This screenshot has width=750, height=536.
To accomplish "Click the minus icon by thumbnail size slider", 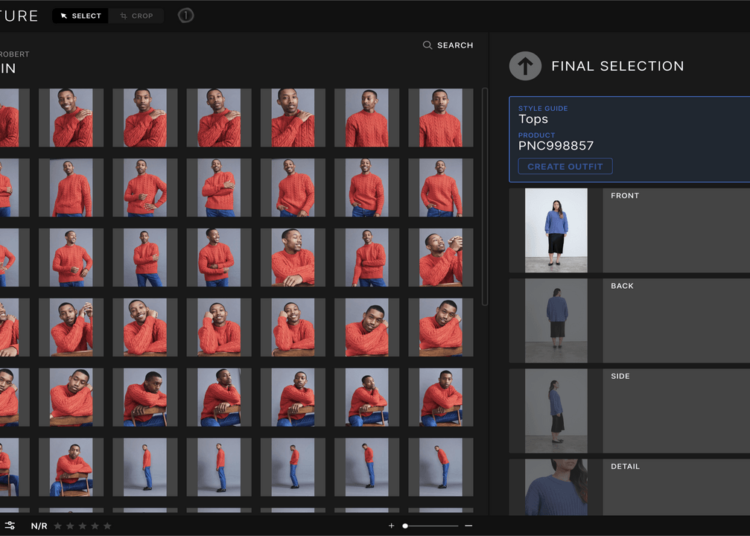I will (468, 526).
